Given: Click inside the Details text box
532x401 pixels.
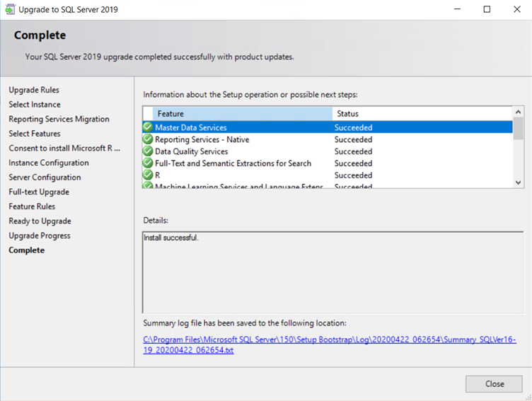Looking at the screenshot, I should (329, 272).
